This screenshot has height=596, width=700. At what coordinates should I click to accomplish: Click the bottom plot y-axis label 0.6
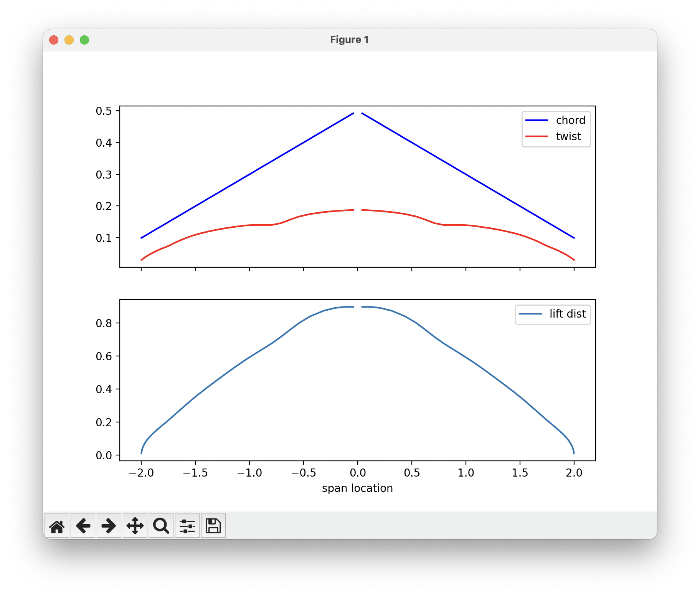(104, 356)
